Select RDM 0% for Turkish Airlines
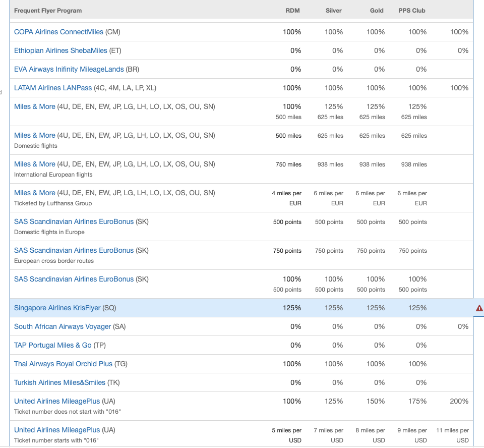This screenshot has height=448, width=484. [296, 382]
